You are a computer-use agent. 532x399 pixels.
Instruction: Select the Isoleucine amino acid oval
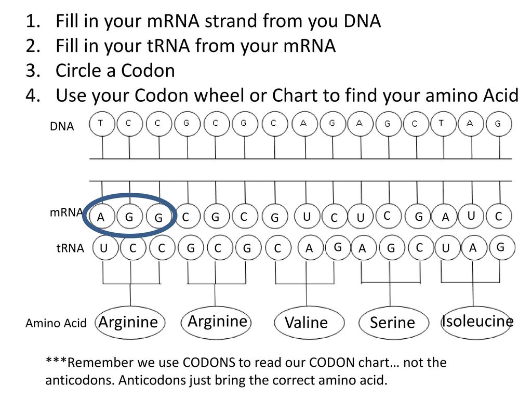[476, 323]
